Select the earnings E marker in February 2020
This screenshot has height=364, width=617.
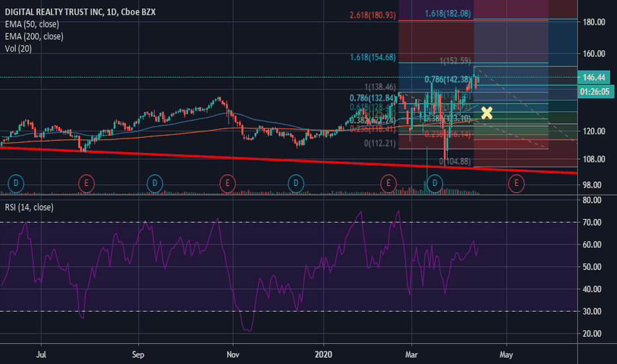click(x=389, y=183)
